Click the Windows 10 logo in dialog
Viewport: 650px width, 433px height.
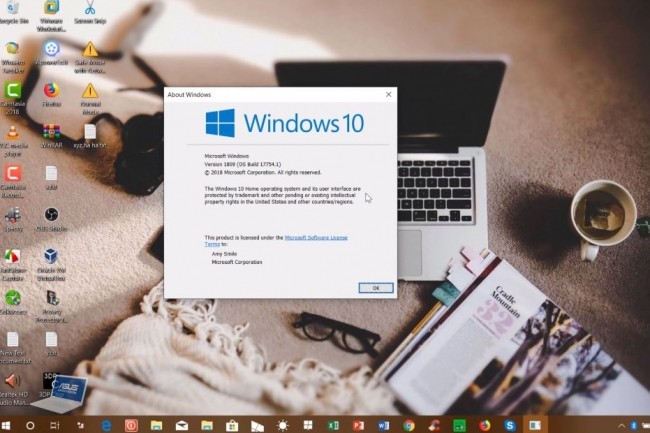pos(285,123)
